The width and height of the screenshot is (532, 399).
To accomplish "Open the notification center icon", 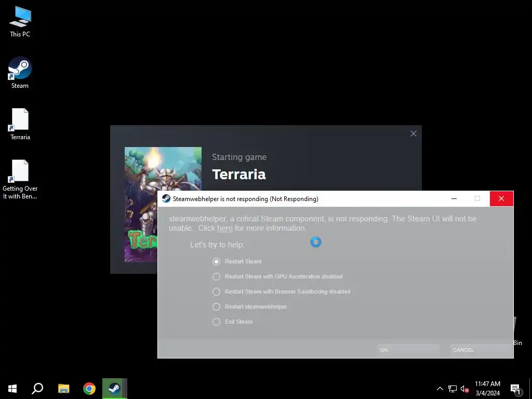I will pyautogui.click(x=515, y=389).
